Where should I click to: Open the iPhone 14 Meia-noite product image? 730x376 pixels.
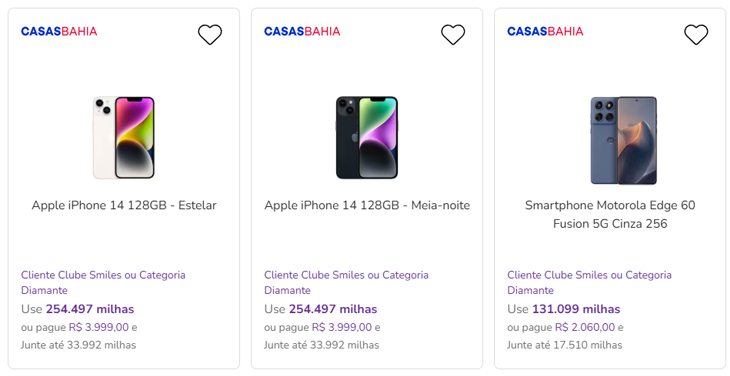coord(367,137)
